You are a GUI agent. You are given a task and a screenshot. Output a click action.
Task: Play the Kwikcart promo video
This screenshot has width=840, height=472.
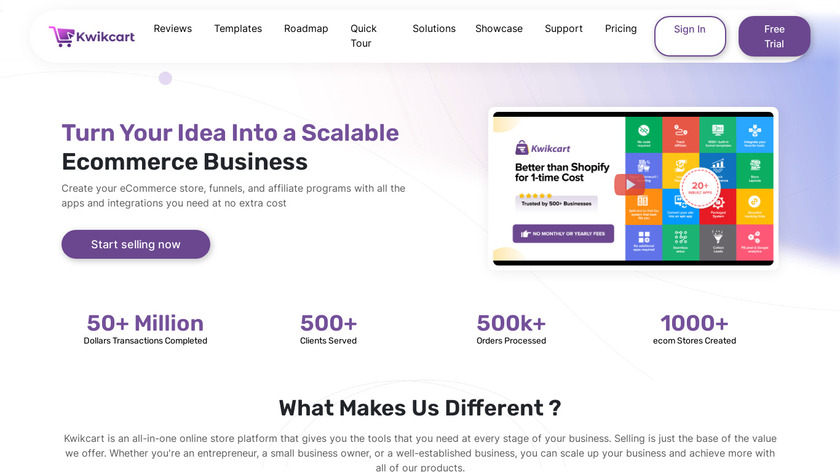629,184
